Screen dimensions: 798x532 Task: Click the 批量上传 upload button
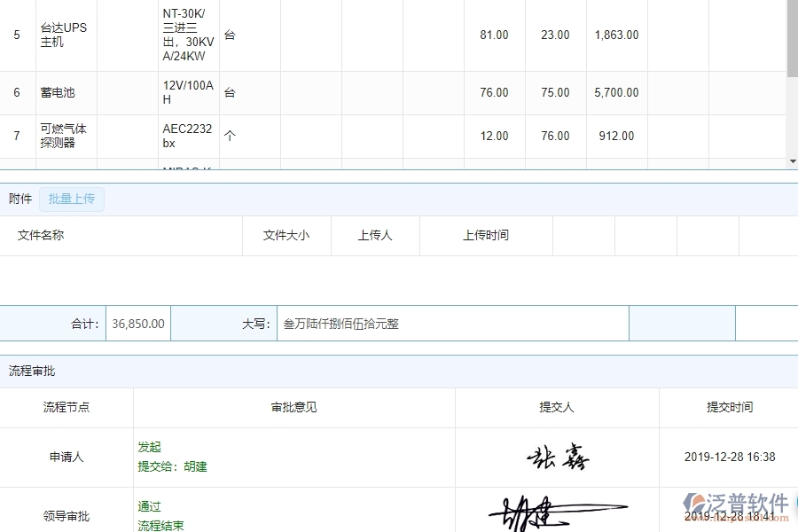pos(72,199)
